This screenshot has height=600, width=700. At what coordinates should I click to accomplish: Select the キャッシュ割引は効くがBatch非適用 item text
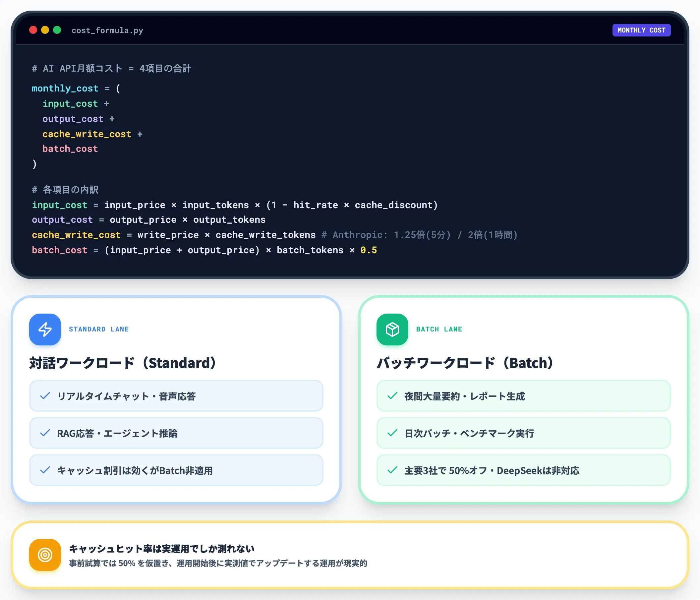(135, 471)
